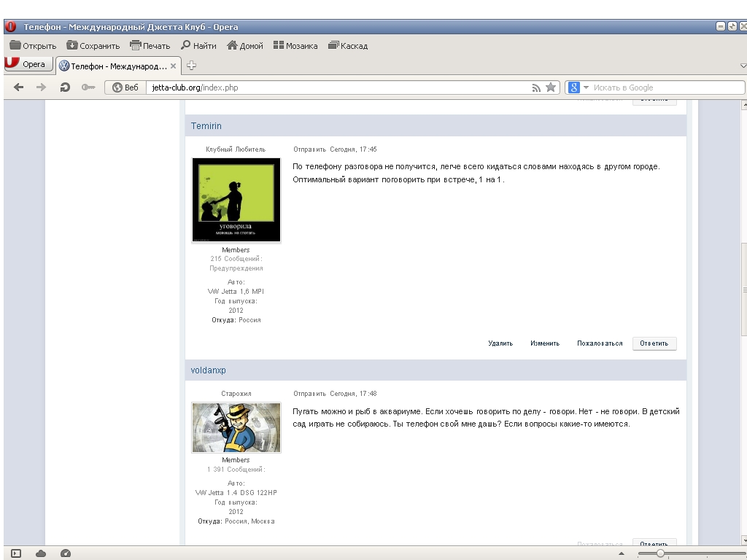Click the VW Jetta 1,6 MPI text
747x560 pixels.
click(x=236, y=292)
